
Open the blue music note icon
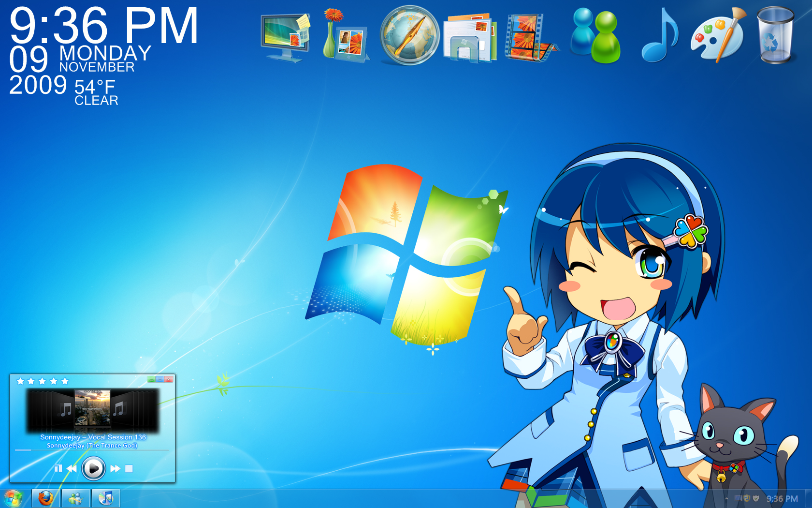pyautogui.click(x=660, y=35)
